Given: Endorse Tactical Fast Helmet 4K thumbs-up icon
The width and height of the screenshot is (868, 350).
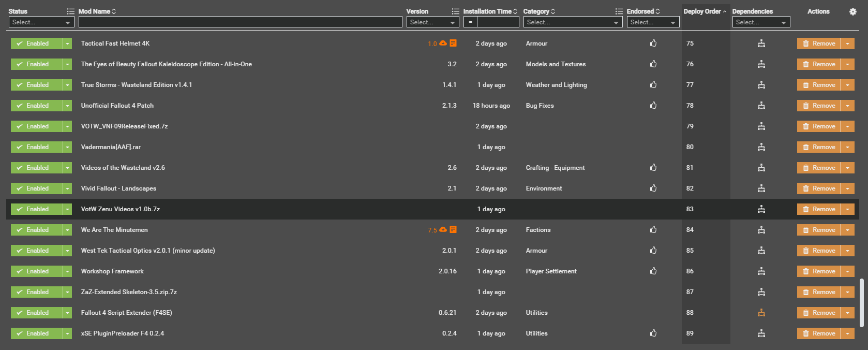Looking at the screenshot, I should tap(653, 43).
